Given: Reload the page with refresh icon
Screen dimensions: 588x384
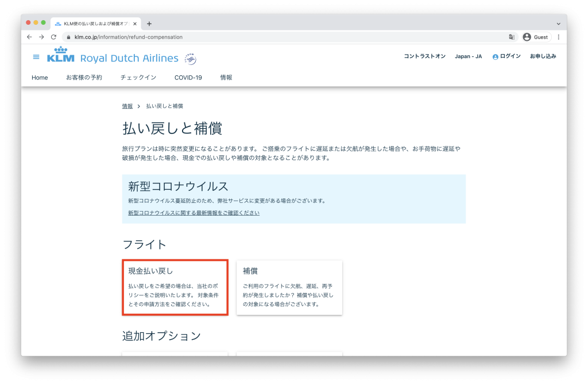Looking at the screenshot, I should point(53,37).
